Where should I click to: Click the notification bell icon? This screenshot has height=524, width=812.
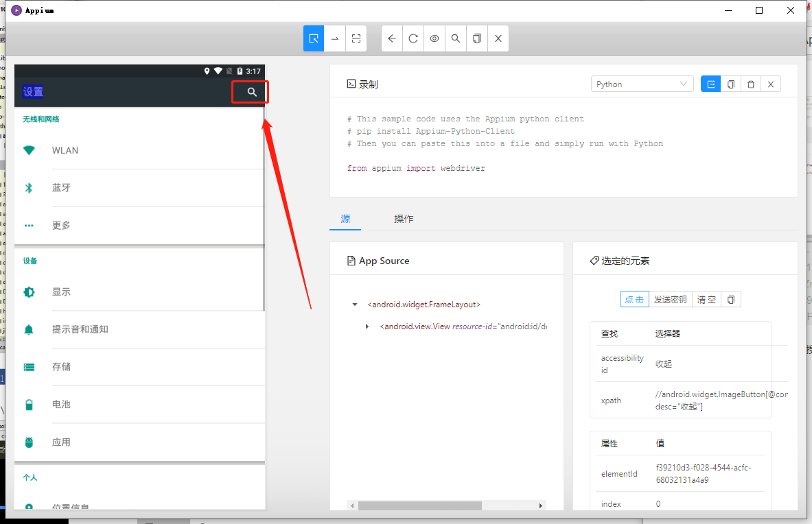(29, 329)
